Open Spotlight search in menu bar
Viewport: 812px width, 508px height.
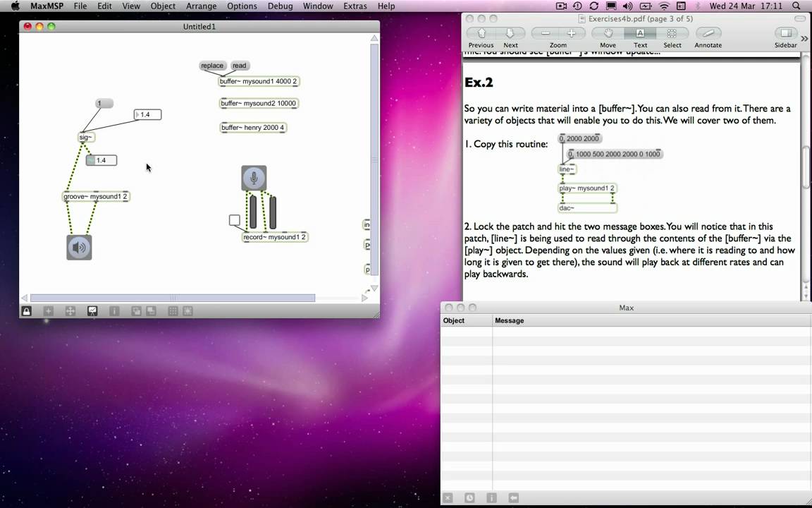[796, 6]
